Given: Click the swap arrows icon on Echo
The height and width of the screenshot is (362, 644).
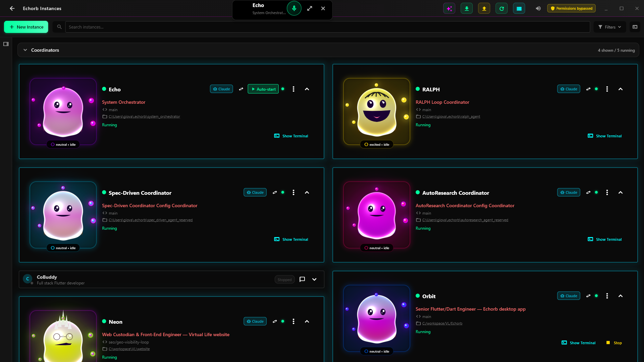Looking at the screenshot, I should point(241,89).
